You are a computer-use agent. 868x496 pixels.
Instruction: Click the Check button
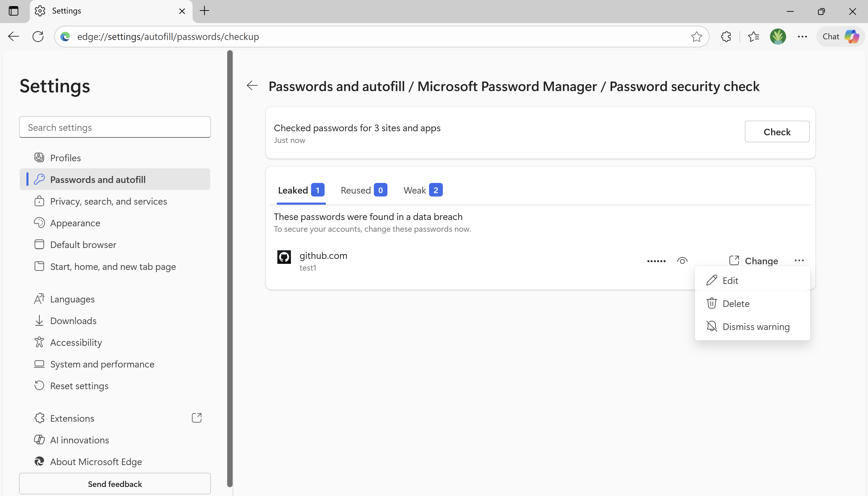tap(777, 131)
